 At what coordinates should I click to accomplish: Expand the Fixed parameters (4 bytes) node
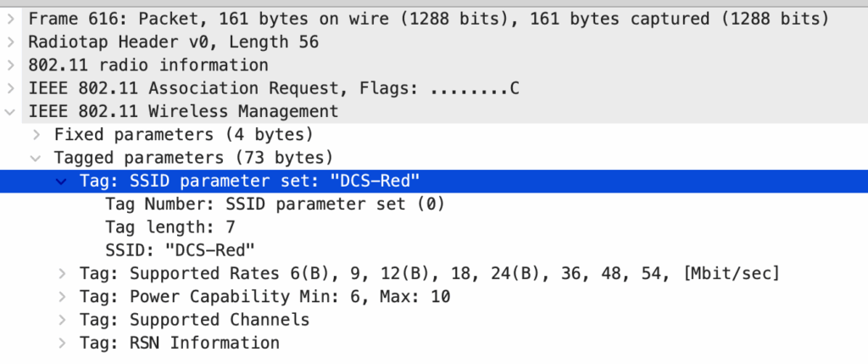tap(36, 134)
